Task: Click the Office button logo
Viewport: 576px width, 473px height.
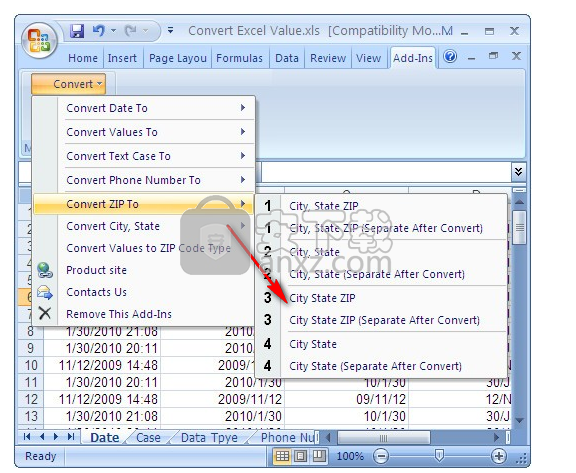Action: (39, 40)
